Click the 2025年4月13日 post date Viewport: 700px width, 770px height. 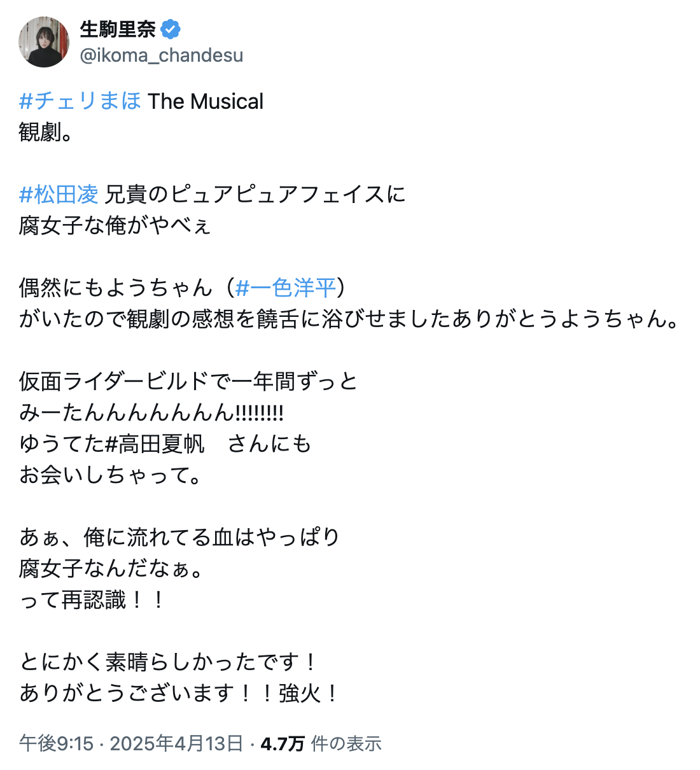click(176, 743)
